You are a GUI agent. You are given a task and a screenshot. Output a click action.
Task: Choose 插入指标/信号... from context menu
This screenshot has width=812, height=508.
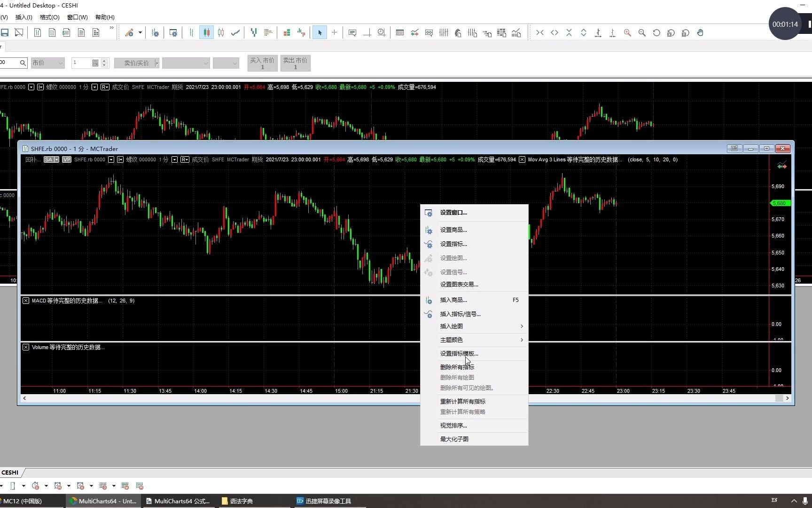(x=474, y=314)
